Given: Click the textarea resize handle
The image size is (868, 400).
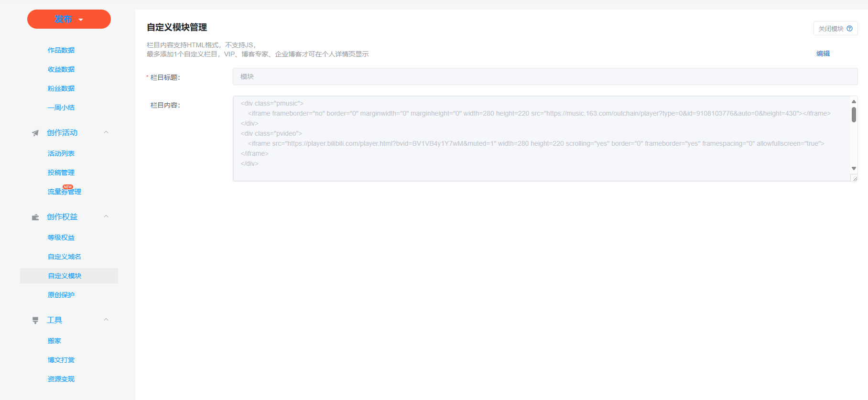Looking at the screenshot, I should [855, 178].
